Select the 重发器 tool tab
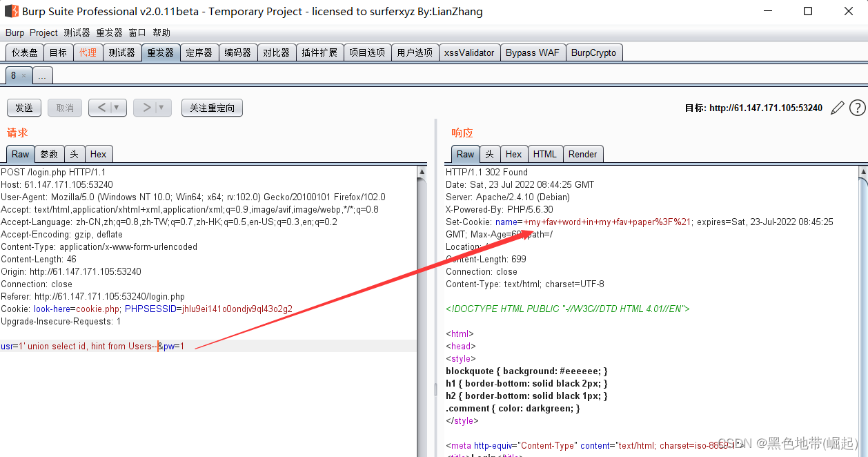The image size is (868, 457). (160, 52)
